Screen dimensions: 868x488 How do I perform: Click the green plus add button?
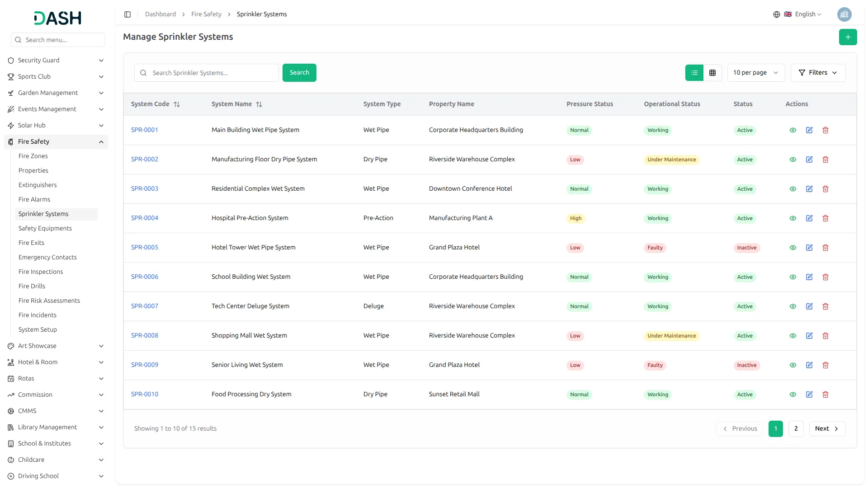tap(848, 37)
